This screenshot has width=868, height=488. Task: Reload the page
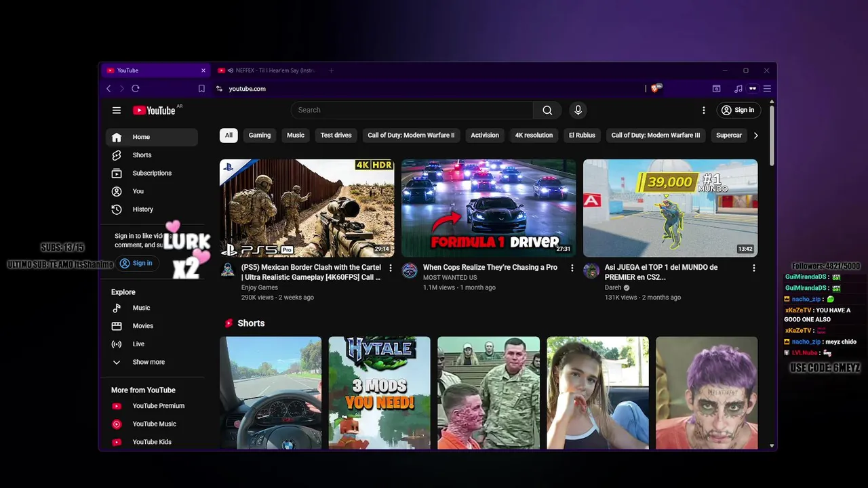136,89
